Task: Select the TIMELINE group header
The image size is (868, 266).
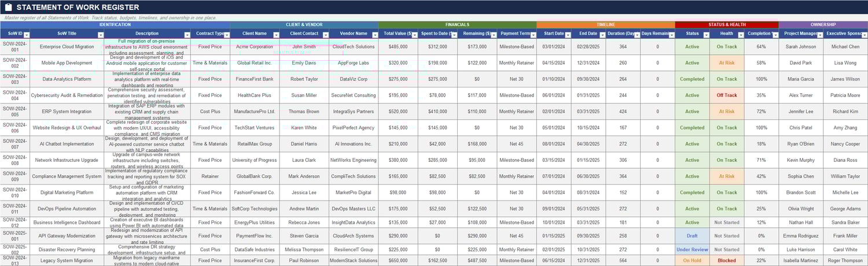Action: [606, 25]
